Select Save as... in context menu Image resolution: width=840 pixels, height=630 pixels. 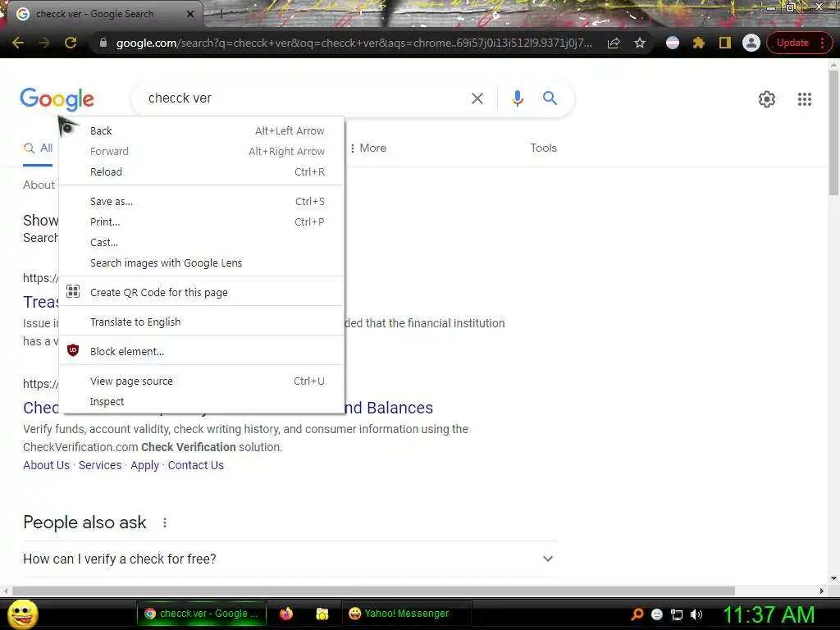pyautogui.click(x=201, y=202)
